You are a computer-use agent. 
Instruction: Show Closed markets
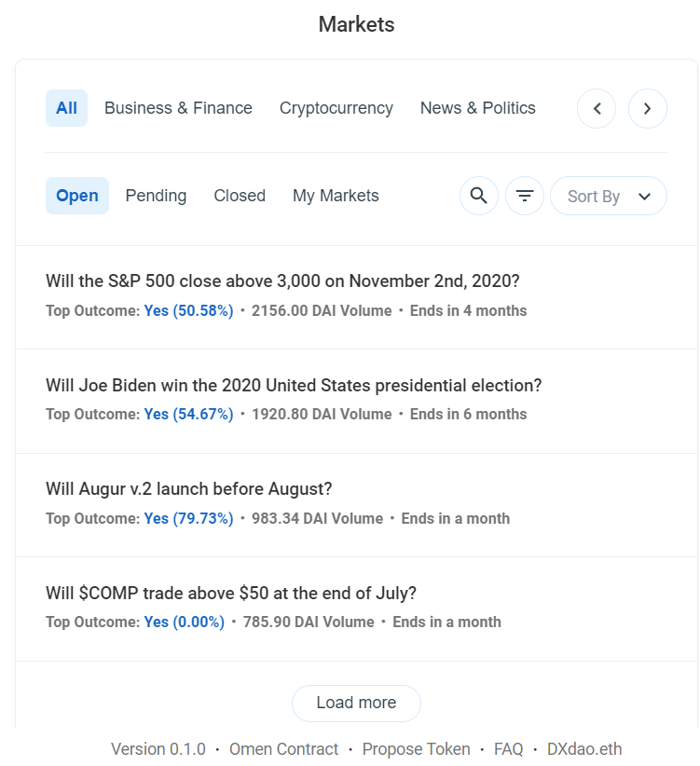pyautogui.click(x=240, y=196)
